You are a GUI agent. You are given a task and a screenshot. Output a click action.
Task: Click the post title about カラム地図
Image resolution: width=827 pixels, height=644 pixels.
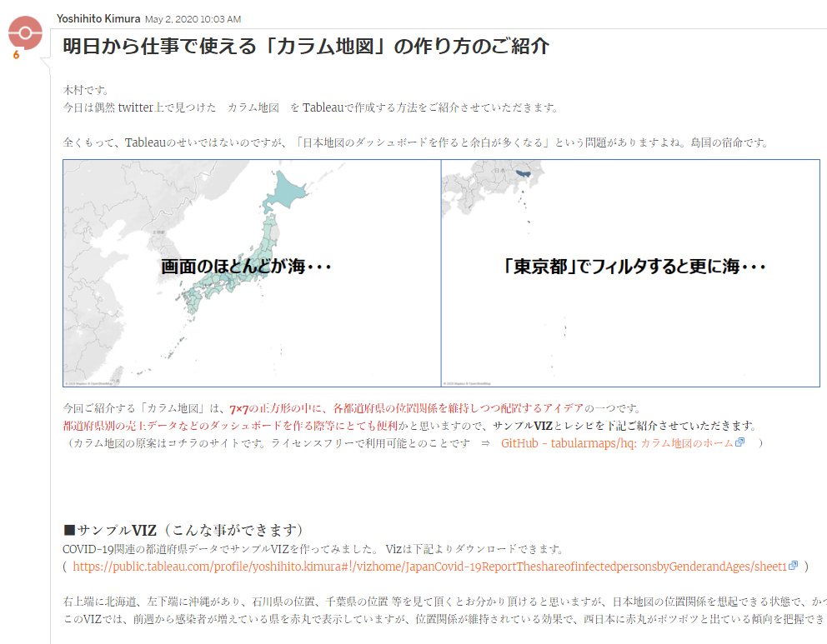click(x=306, y=47)
